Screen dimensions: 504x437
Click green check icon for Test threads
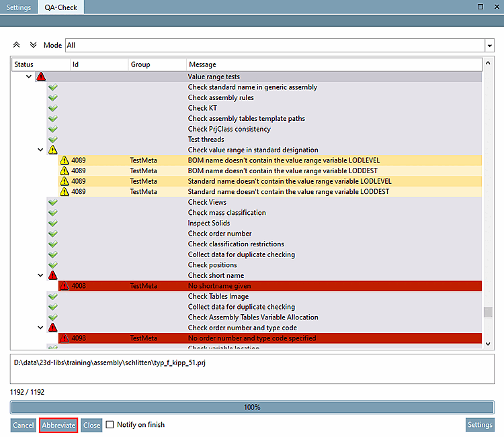tap(52, 140)
